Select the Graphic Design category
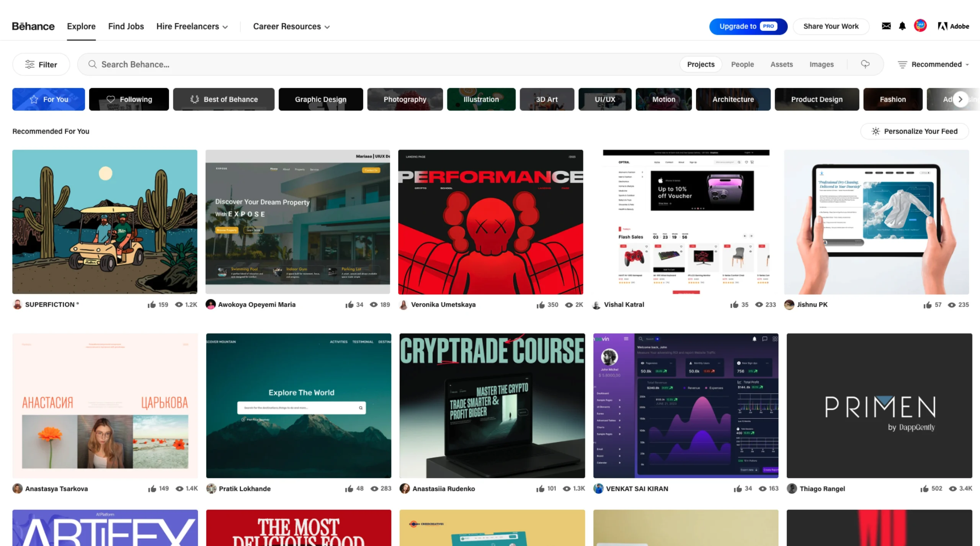980x546 pixels. [x=320, y=99]
